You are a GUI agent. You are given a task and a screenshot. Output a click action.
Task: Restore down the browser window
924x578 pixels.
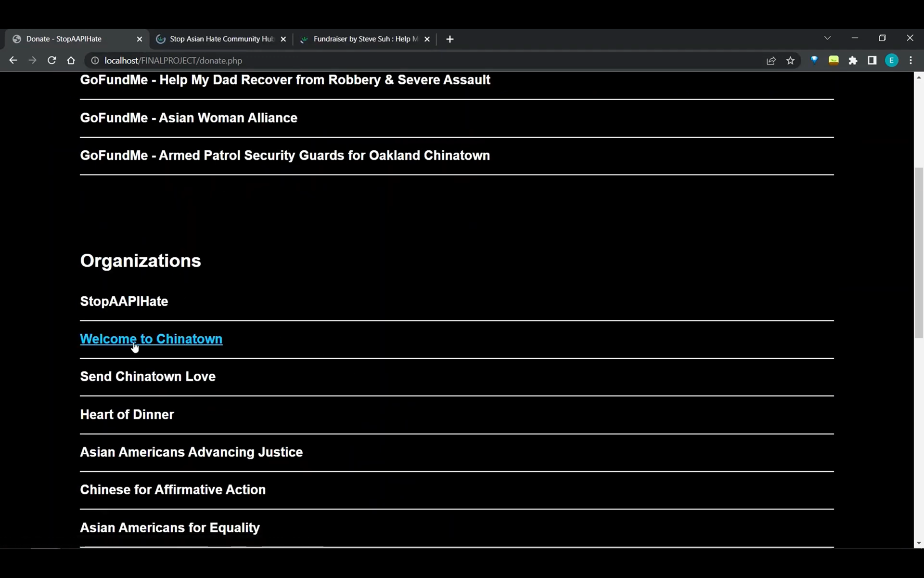882,38
